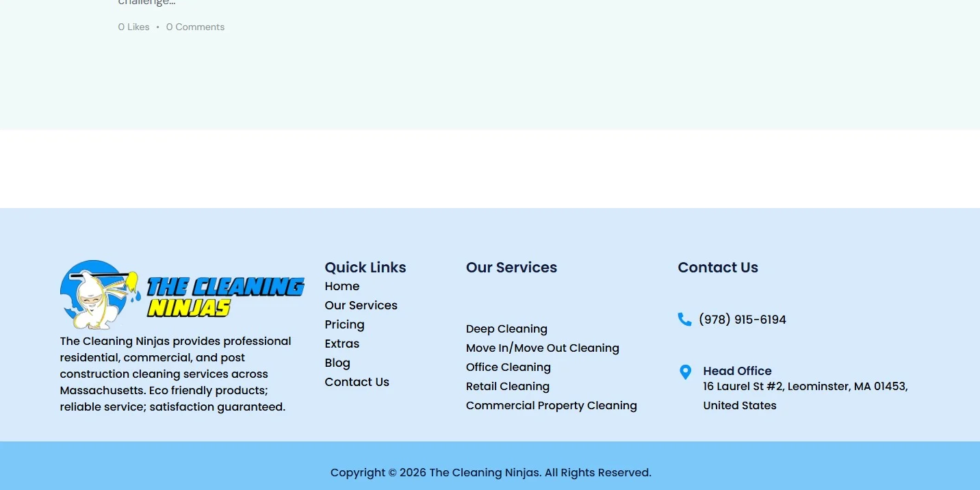Open the Home quick link
Screen dimensions: 980x490
[342, 286]
